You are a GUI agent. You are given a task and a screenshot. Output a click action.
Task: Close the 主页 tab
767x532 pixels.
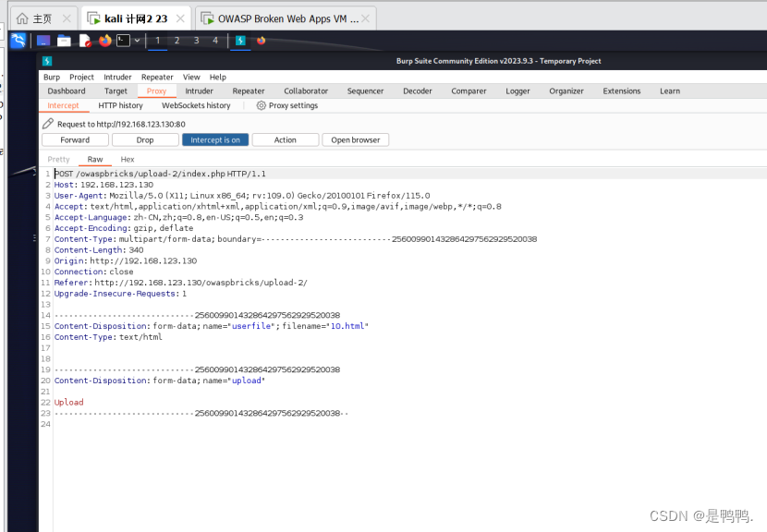click(67, 18)
